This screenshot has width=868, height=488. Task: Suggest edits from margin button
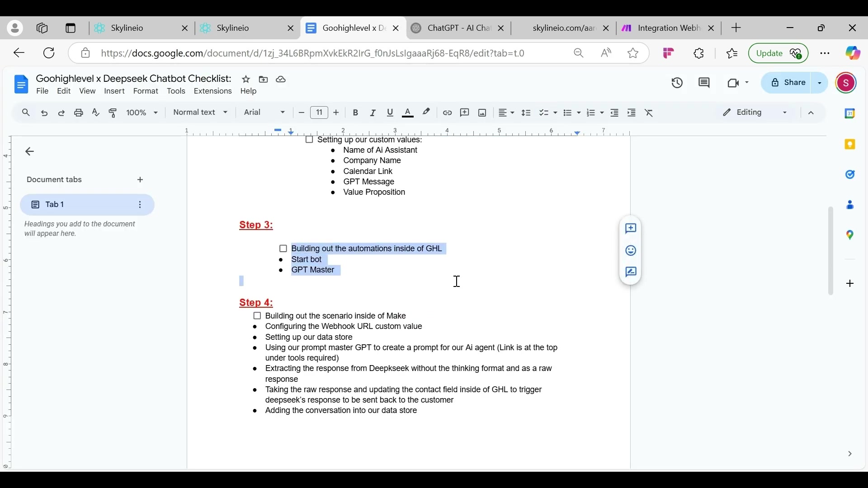[x=631, y=272]
